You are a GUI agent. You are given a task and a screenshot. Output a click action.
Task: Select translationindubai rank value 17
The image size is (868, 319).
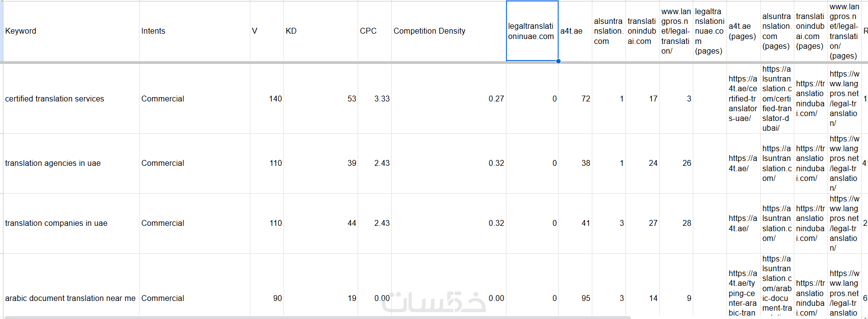pyautogui.click(x=642, y=99)
